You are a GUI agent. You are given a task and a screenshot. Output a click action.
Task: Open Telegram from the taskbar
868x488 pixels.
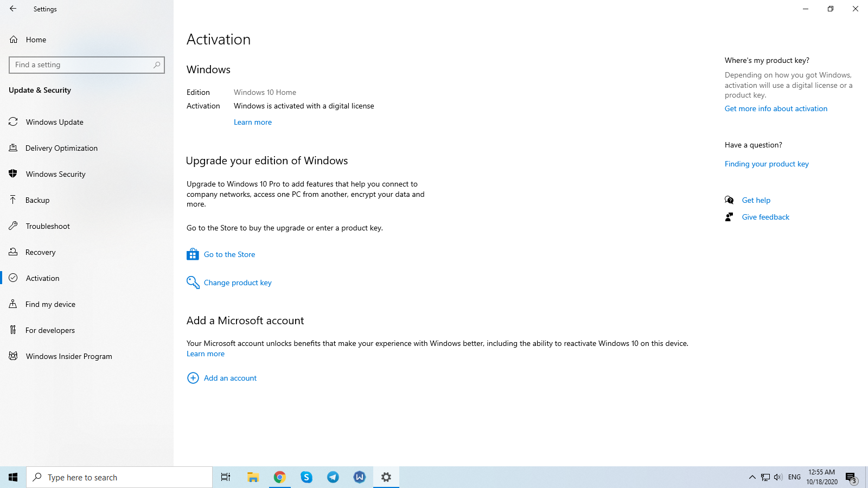click(333, 477)
